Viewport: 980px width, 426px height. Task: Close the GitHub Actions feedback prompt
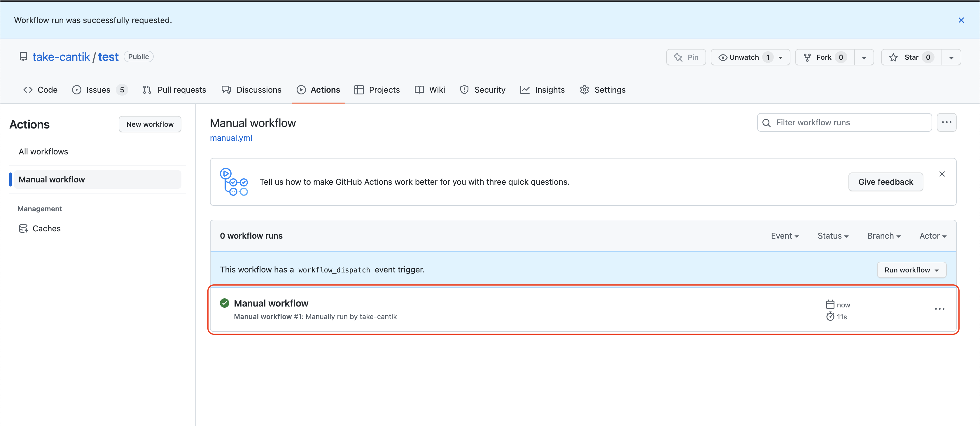(x=942, y=174)
